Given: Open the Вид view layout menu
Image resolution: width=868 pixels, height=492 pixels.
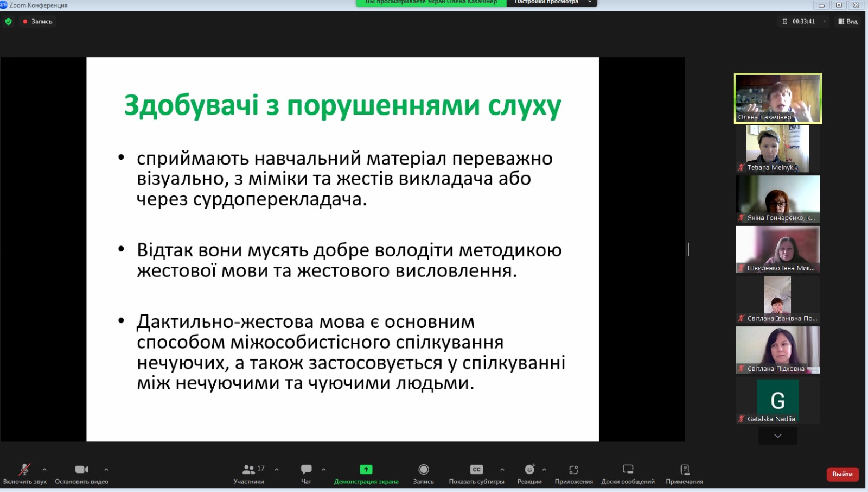Looking at the screenshot, I should [848, 22].
